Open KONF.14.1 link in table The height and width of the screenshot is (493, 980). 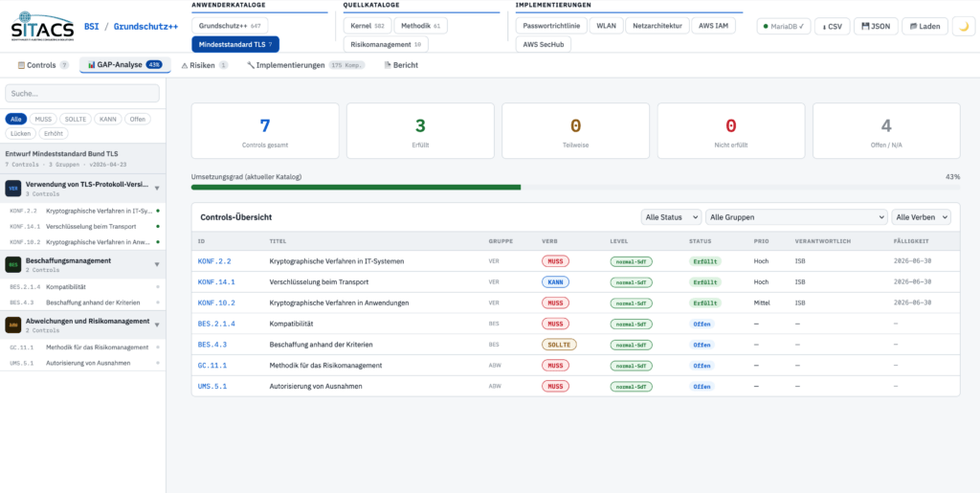click(216, 281)
